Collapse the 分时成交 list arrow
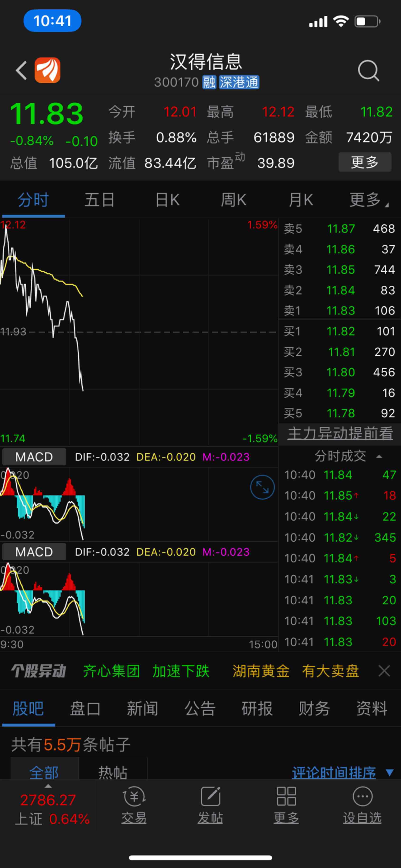The image size is (401, 868). (379, 457)
